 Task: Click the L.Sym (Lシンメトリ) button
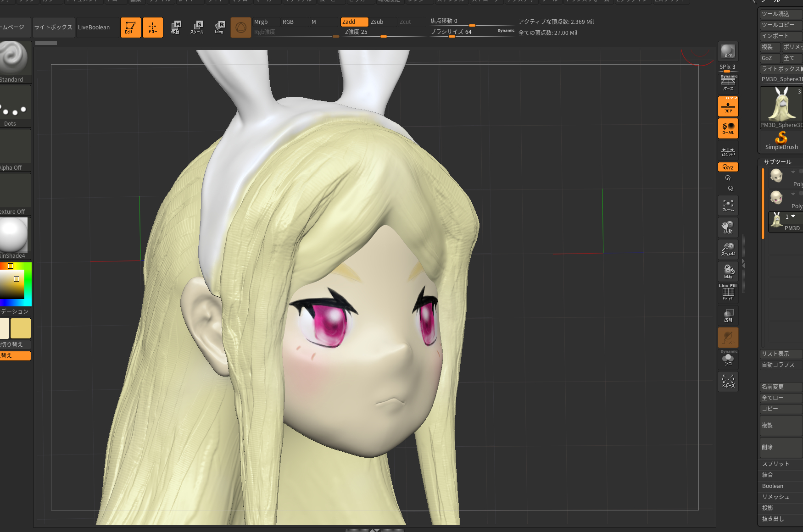tap(728, 151)
